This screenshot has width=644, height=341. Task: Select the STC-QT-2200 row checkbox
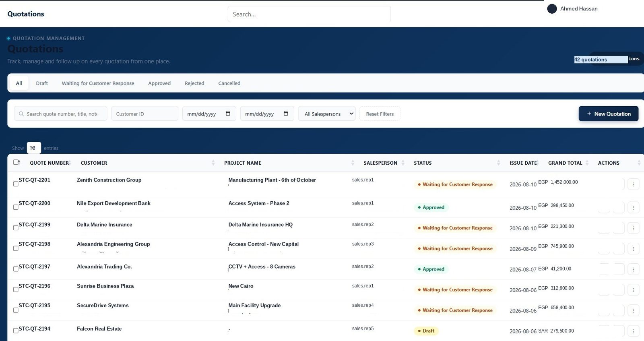point(16,207)
